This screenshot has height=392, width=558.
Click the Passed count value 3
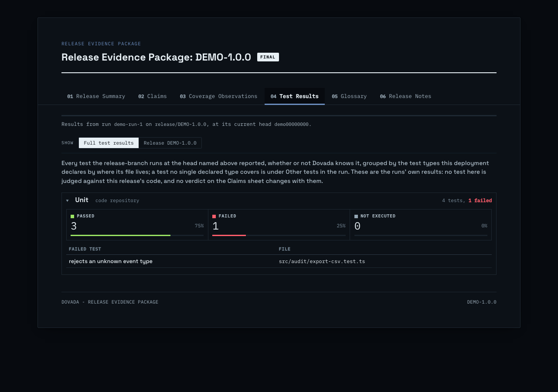tap(74, 226)
